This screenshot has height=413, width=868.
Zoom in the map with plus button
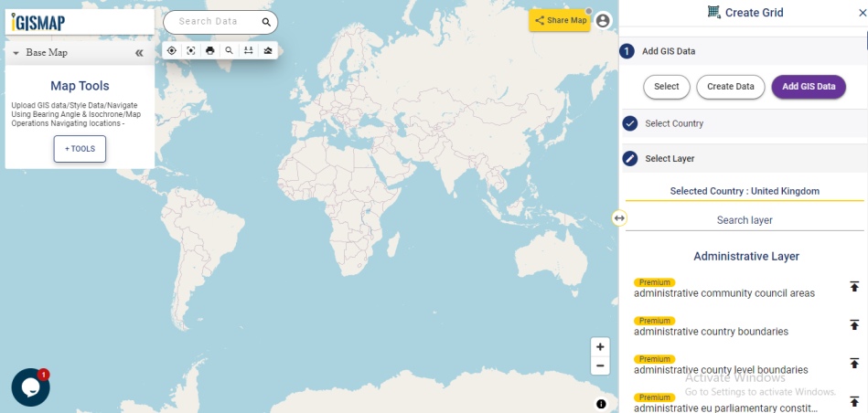pos(600,347)
